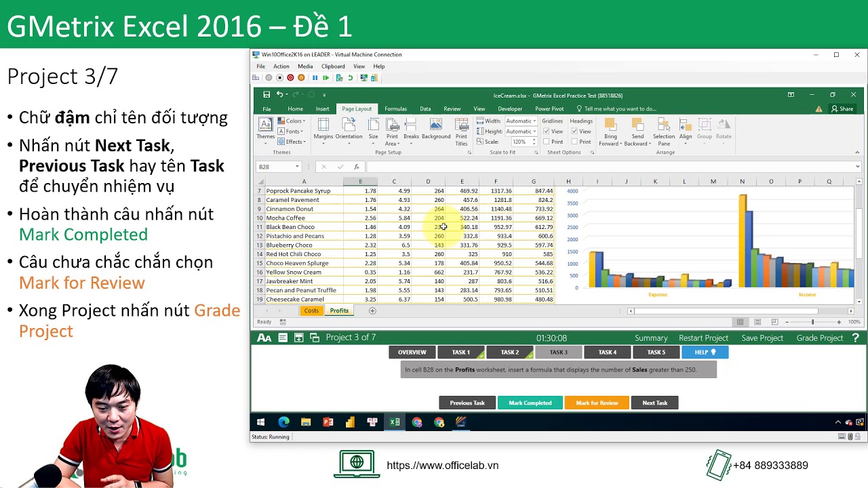Click the Insert Function fx icon
This screenshot has width=868, height=488.
tap(356, 167)
